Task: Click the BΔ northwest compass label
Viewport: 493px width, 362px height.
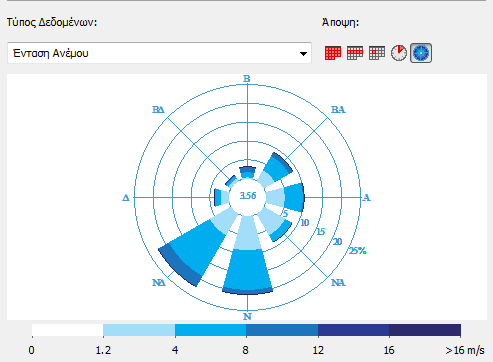Action: click(158, 110)
